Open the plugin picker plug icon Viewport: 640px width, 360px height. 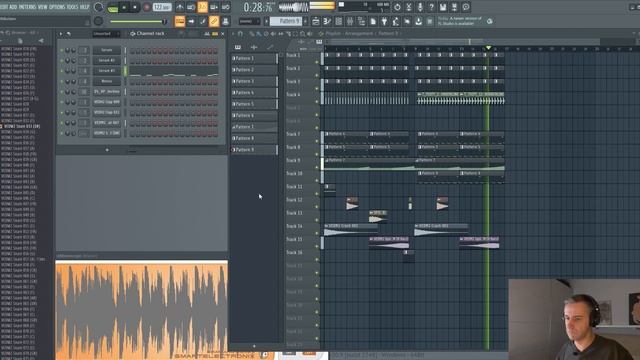[x=384, y=21]
